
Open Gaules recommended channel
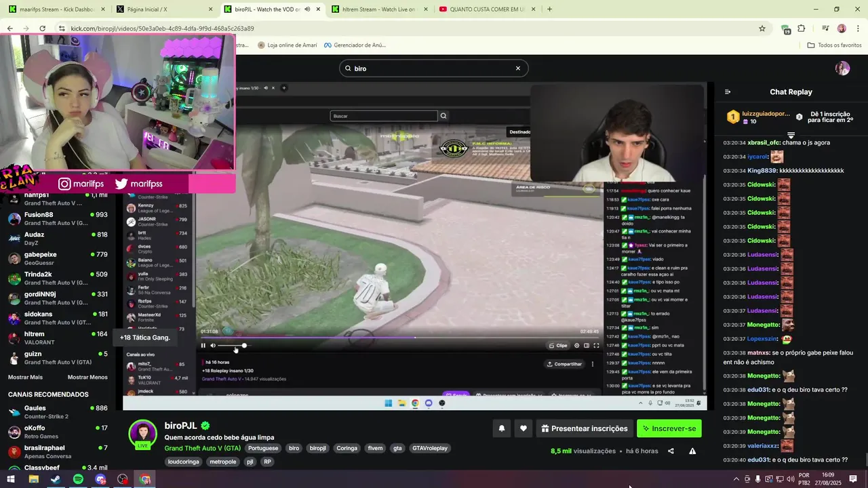pos(57,412)
